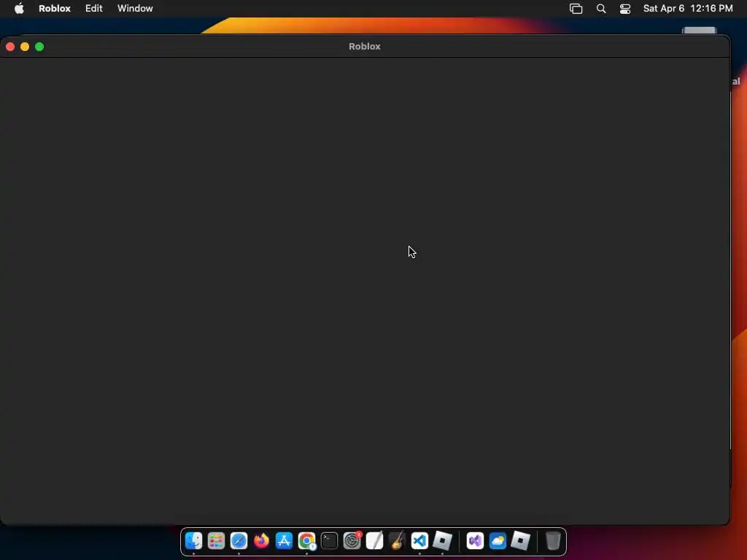Screen dimensions: 747x560
Task: Click the date and time clock
Action: pos(688,8)
